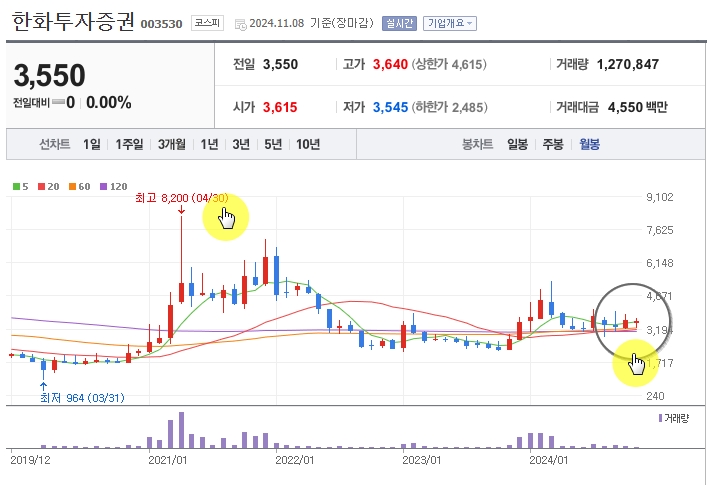Screen dimensions: 707x485
Task: Click the 최고 8,200 (04/30) label
Action: coord(182,198)
